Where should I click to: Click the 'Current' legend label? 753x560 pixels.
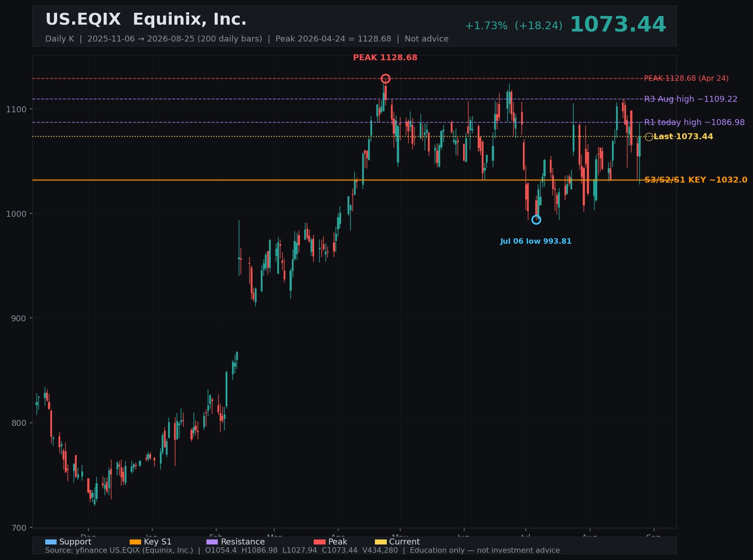404,542
